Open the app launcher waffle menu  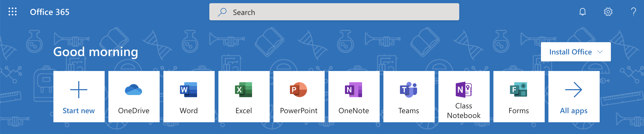click(x=13, y=12)
